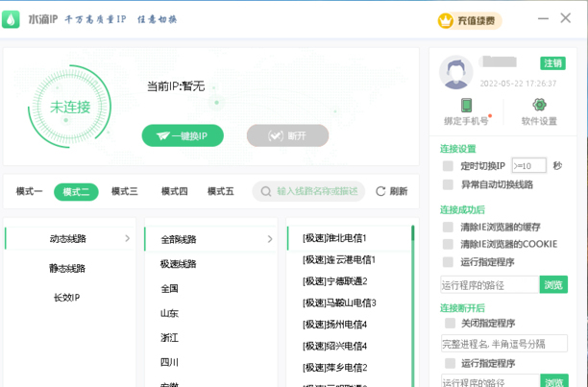Click the 断开 disconnect button
The height and width of the screenshot is (387, 588).
point(287,135)
